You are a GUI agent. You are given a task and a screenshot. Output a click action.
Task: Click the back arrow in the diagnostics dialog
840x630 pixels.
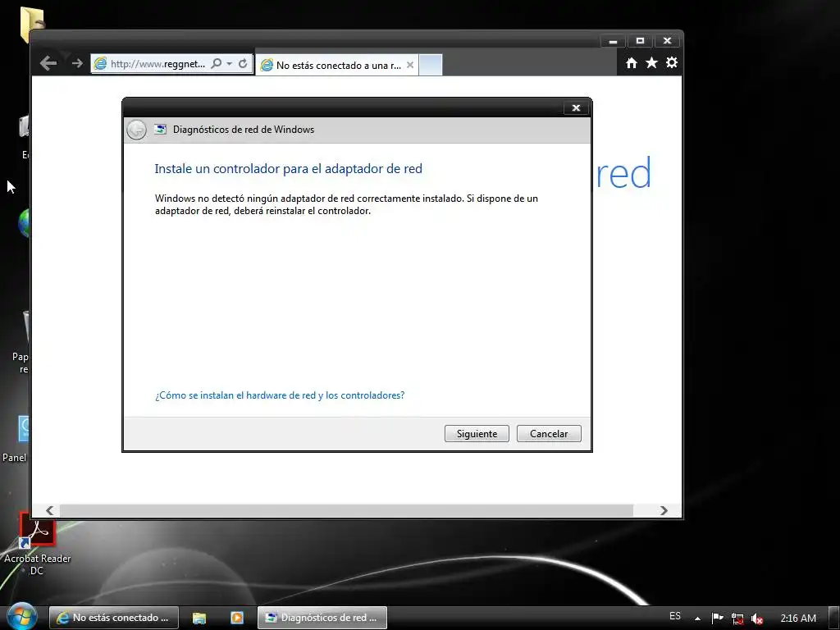pyautogui.click(x=137, y=130)
